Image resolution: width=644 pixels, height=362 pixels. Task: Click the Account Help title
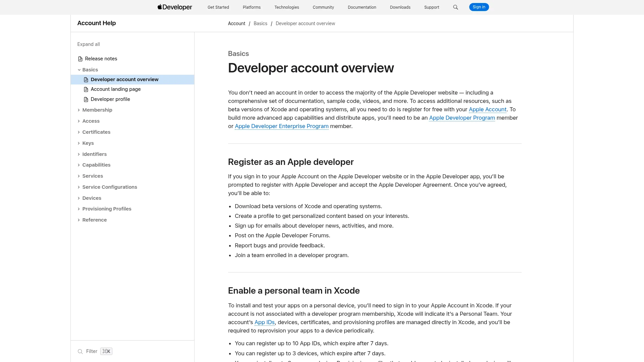click(x=97, y=23)
